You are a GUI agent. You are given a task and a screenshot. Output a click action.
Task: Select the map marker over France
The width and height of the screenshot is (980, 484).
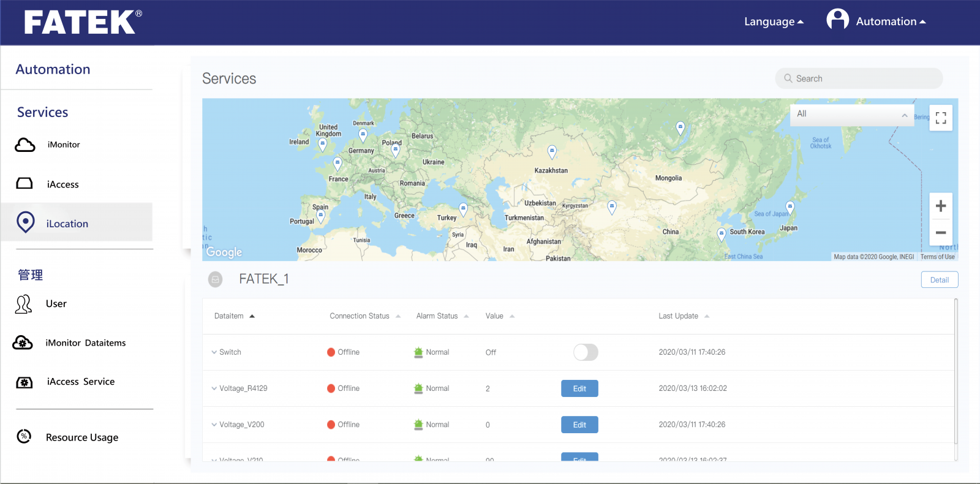337,164
